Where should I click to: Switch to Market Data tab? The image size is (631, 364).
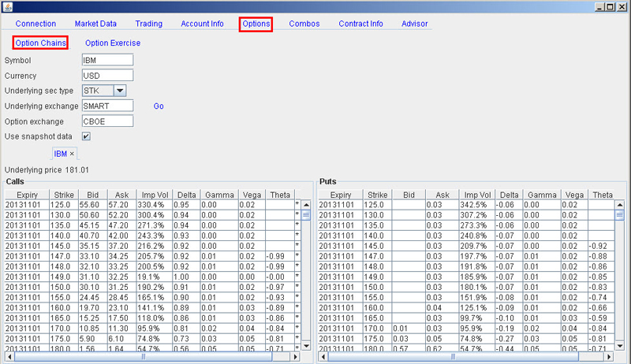(x=95, y=24)
